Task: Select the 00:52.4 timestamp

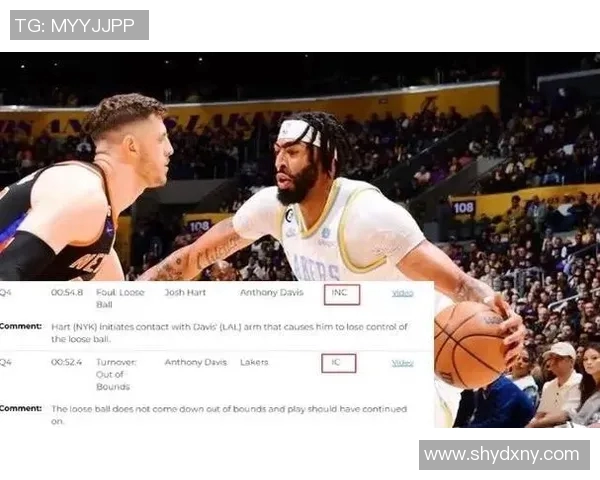Action: [66, 362]
